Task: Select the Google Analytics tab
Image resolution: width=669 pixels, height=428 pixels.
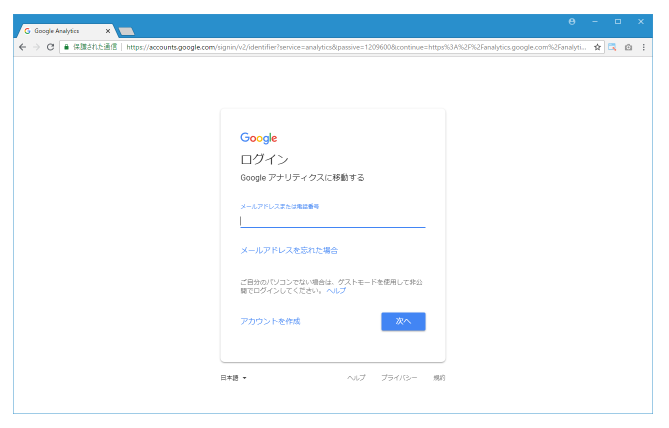Action: tap(66, 31)
